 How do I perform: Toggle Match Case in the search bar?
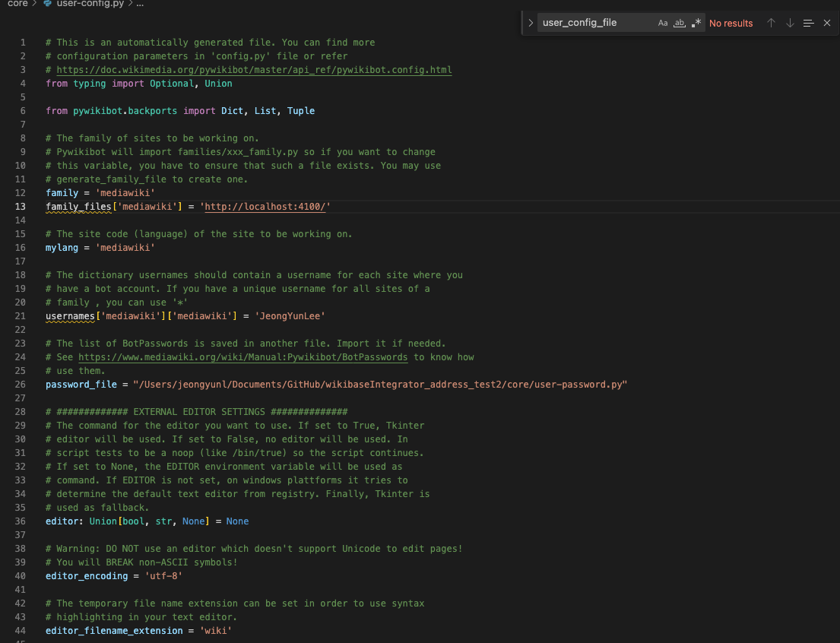pos(663,23)
